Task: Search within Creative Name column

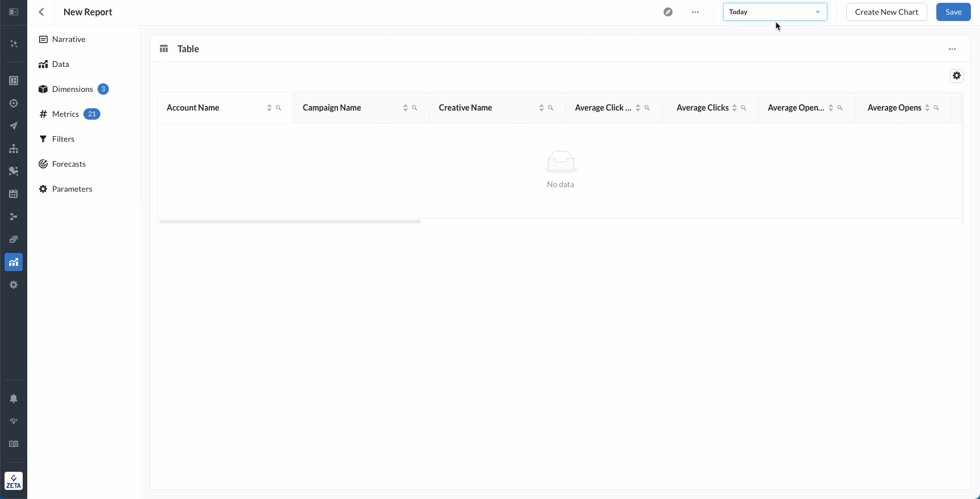Action: (551, 108)
